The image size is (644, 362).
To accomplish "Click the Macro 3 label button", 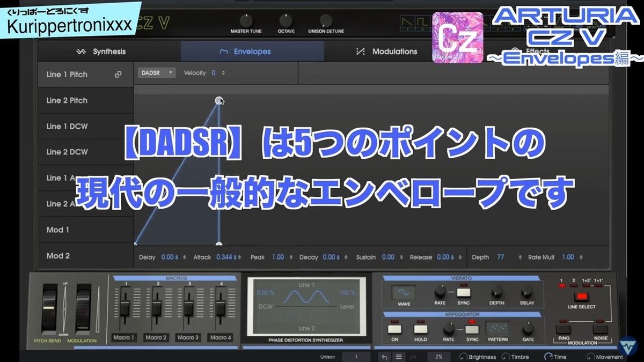I will click(x=187, y=337).
